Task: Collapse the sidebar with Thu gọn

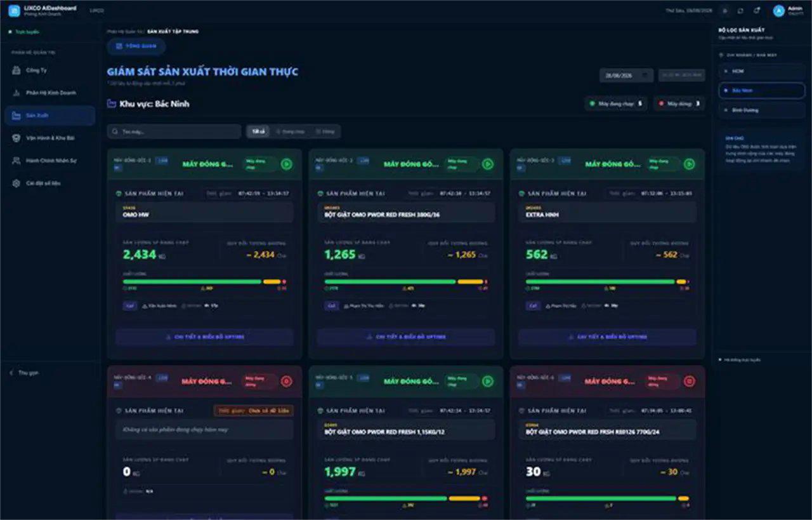Action: (x=24, y=373)
